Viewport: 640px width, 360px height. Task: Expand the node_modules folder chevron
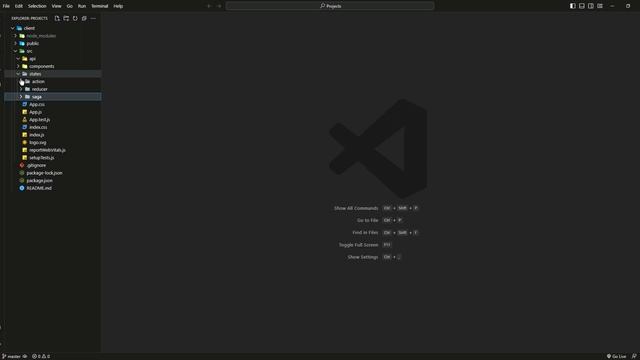point(16,36)
